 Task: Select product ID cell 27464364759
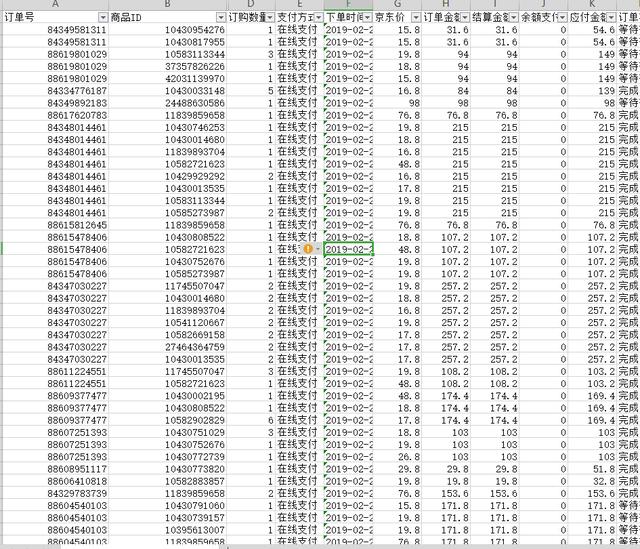click(167, 347)
